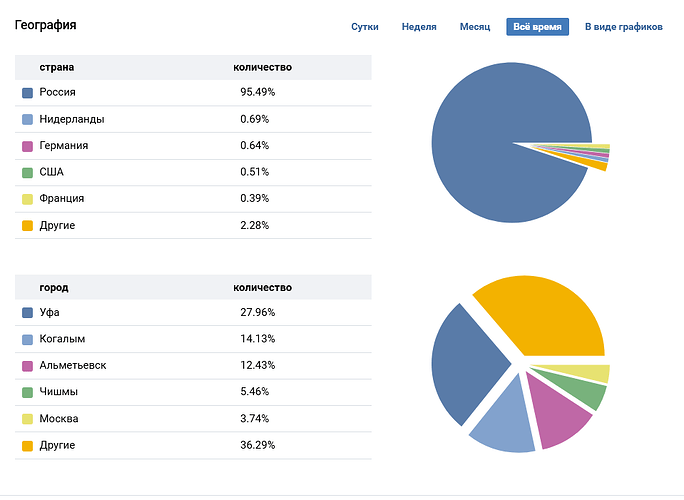The image size is (684, 500).
Task: Select the Москва city label
Action: pyautogui.click(x=59, y=419)
